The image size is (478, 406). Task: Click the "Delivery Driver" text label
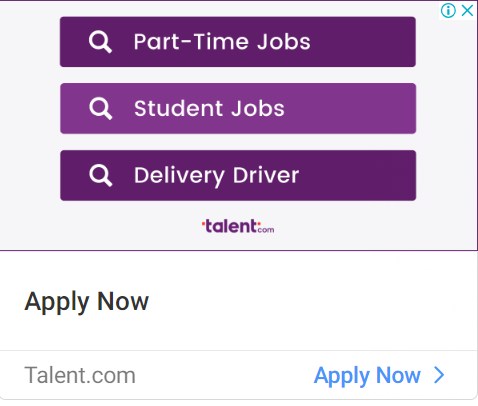pos(217,176)
